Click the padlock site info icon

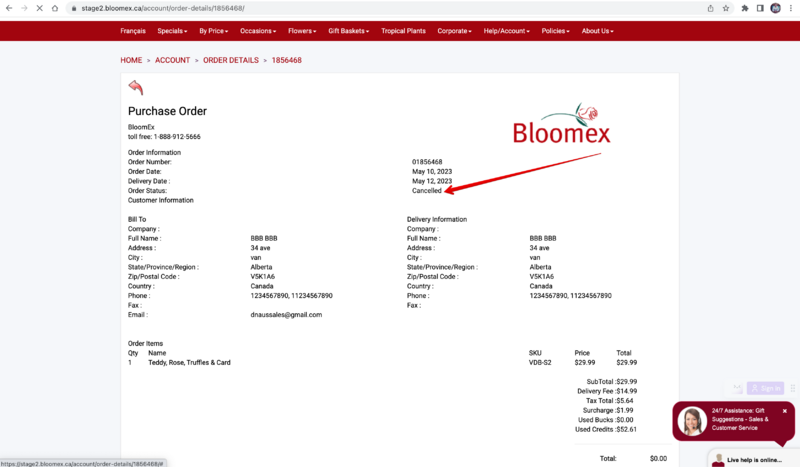coord(74,8)
